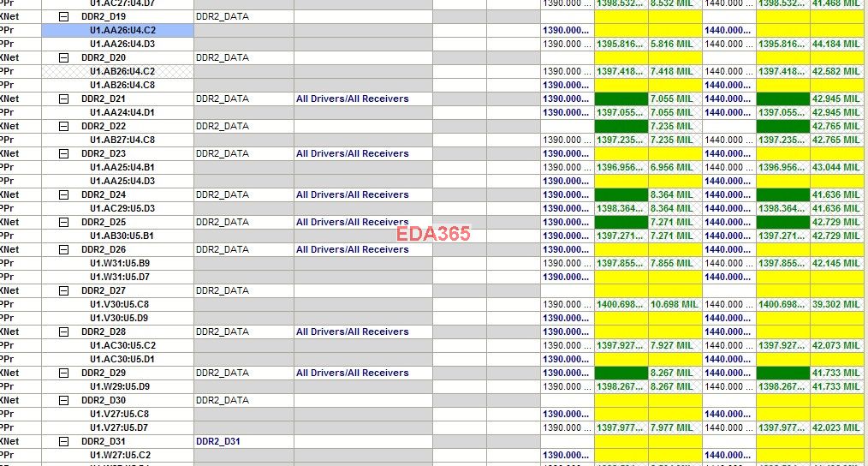Select pin pair U1.AC30:U5.C2
Viewport: 868px width, 466px height.
pos(122,345)
